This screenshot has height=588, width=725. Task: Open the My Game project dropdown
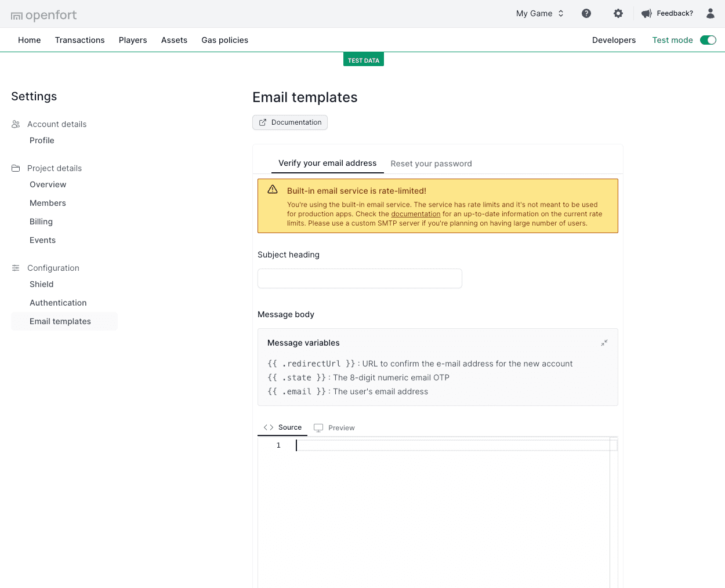540,13
